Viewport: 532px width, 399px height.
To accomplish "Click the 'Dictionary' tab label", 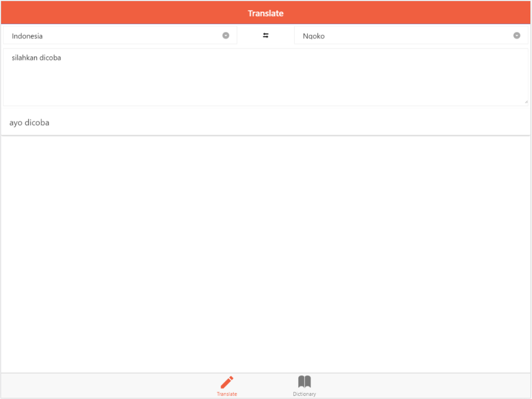I will coord(304,394).
